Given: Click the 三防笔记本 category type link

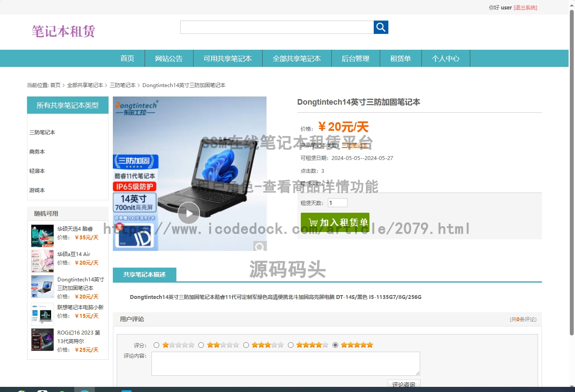Looking at the screenshot, I should 354,145.
